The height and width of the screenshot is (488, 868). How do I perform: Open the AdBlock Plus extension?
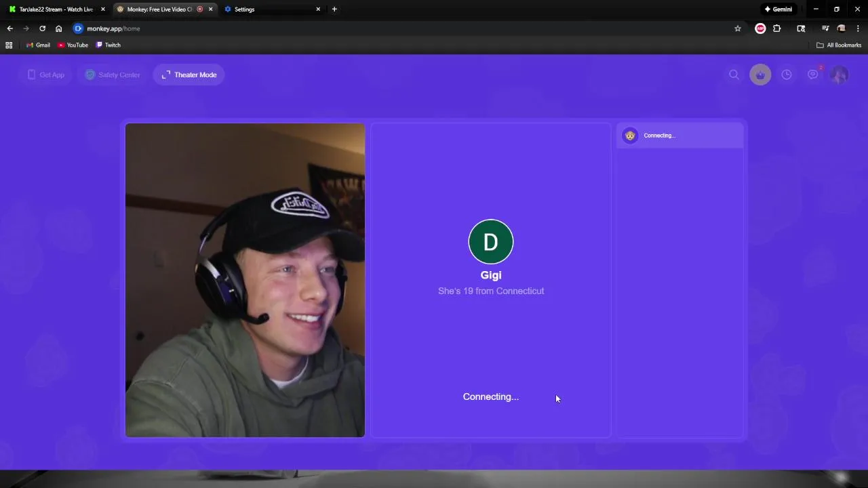coord(760,28)
